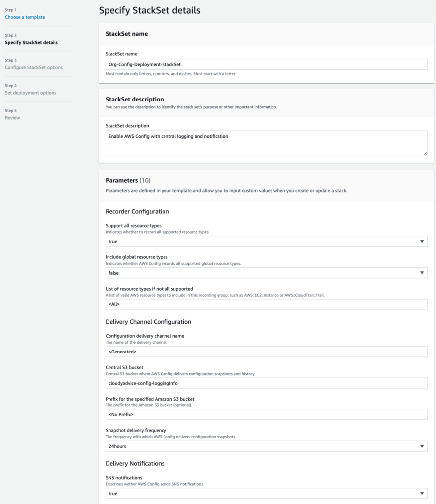Go back to Choose a template step

point(25,17)
